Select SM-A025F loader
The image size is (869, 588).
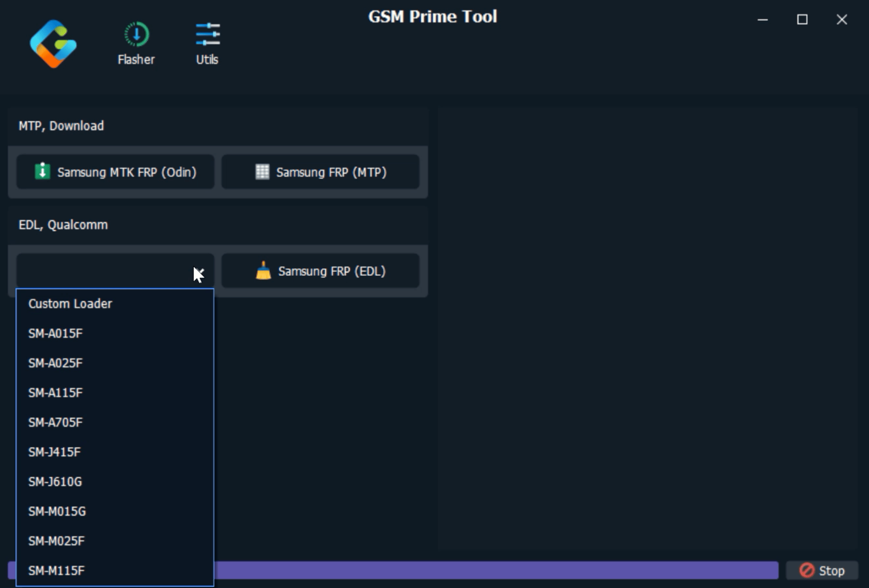coord(115,363)
